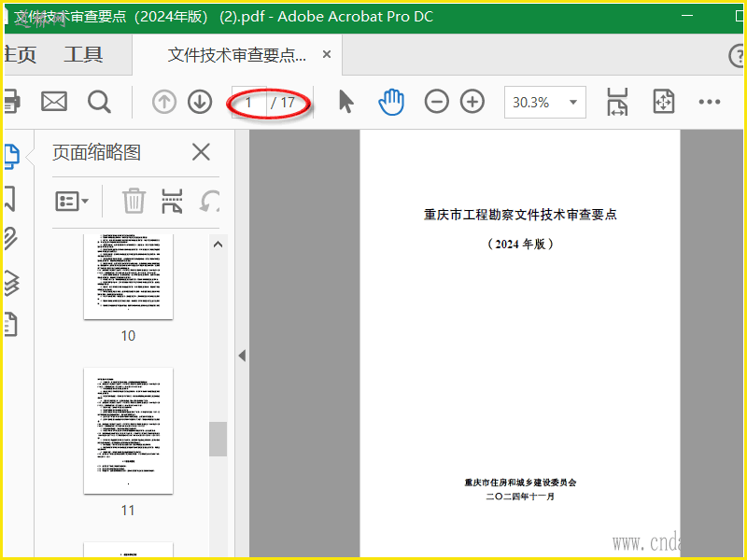This screenshot has width=747, height=560.
Task: Click the date 二〇二四年十一月
Action: (520, 497)
